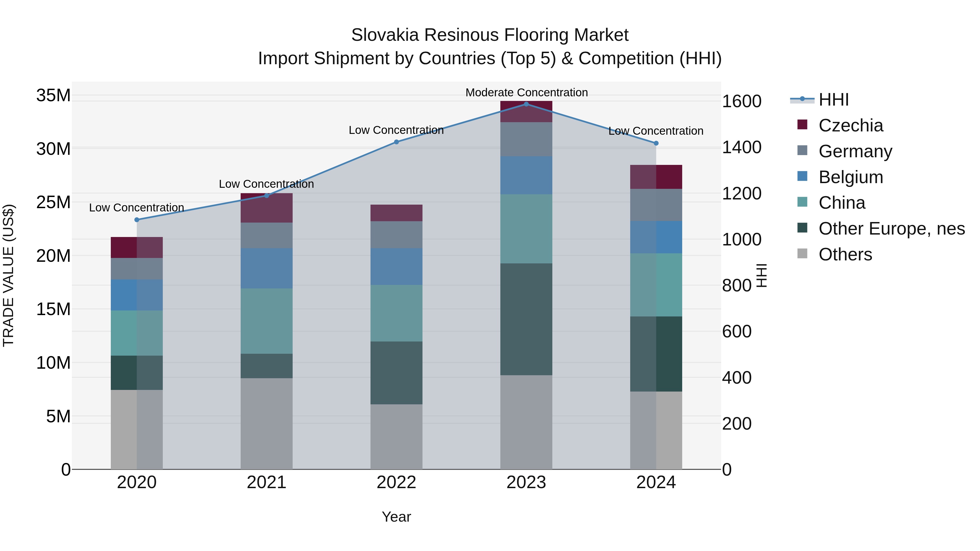Select the 2024 HHI data point
The height and width of the screenshot is (551, 980).
coord(656,143)
